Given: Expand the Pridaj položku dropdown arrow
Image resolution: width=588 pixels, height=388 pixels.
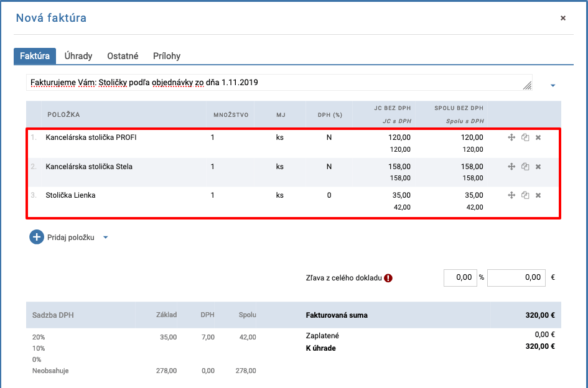Looking at the screenshot, I should pos(105,238).
